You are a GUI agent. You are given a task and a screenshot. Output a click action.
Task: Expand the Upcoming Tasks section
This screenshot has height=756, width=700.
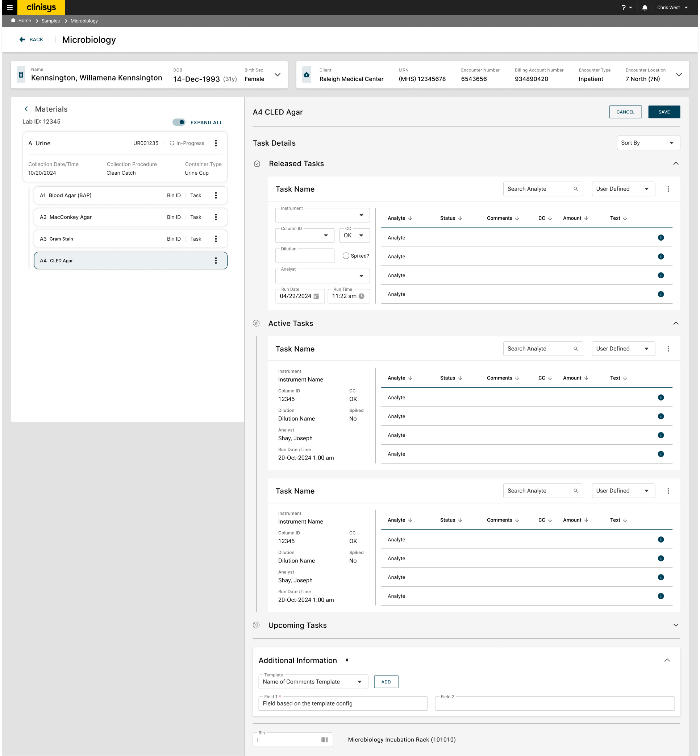(x=676, y=625)
